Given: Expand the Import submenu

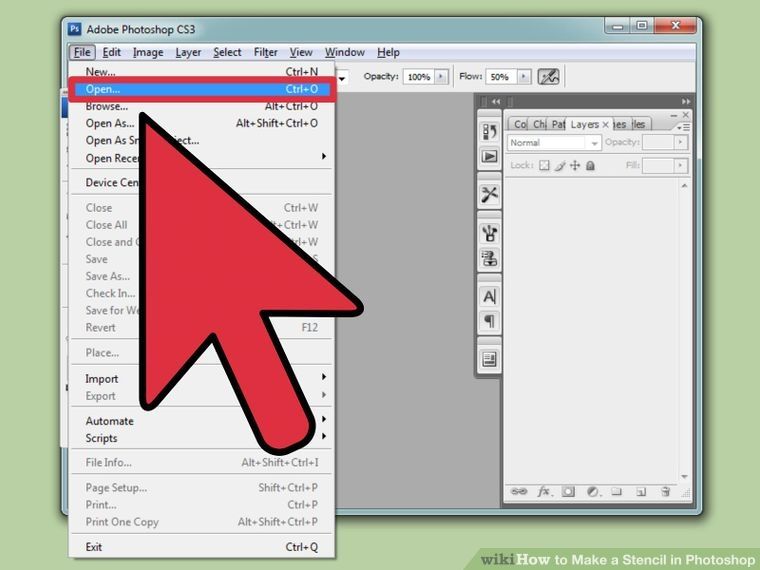Looking at the screenshot, I should pos(324,377).
